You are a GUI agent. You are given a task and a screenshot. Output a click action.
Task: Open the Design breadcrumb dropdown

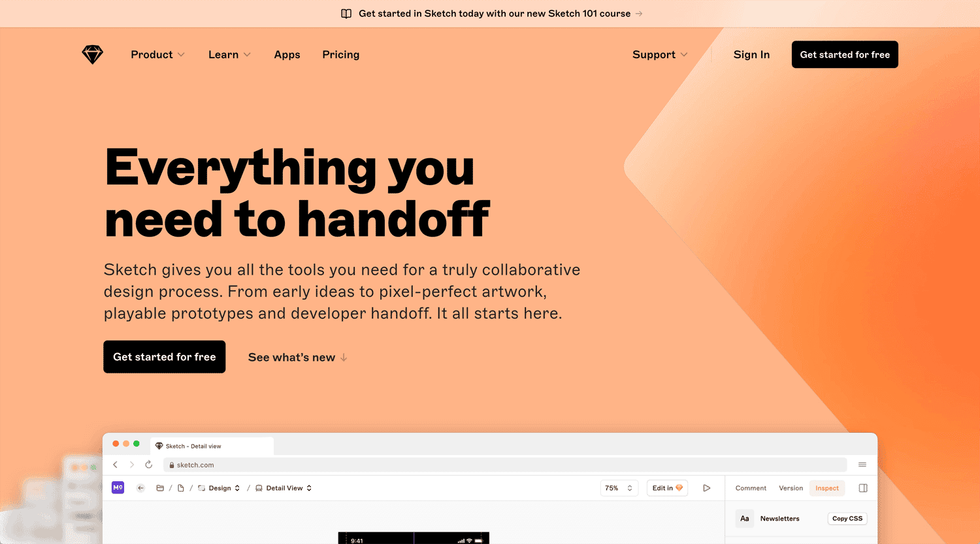point(220,488)
